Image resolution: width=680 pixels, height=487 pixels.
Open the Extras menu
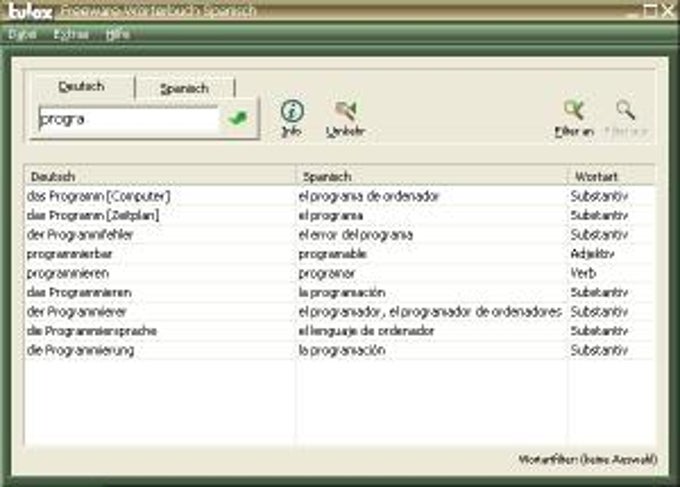tap(71, 34)
